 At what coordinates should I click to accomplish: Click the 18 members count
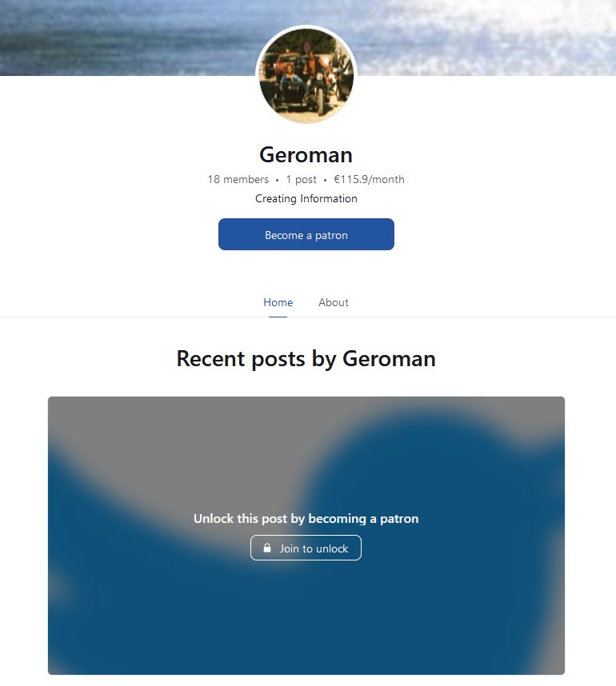coord(238,179)
